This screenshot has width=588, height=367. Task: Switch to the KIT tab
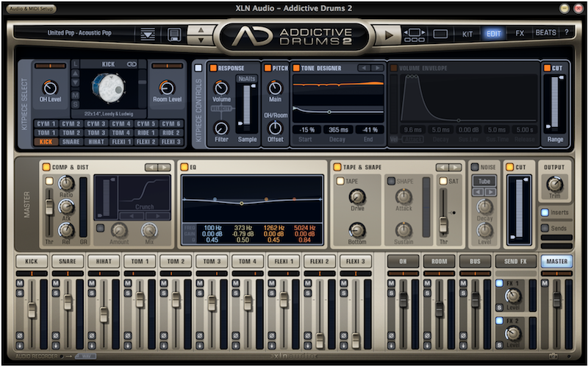(467, 34)
